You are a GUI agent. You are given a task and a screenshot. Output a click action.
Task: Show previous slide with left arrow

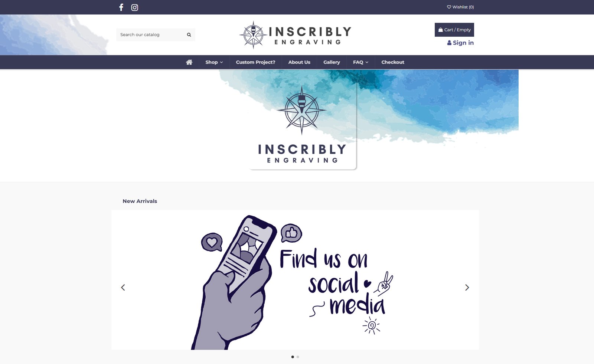[x=123, y=288]
